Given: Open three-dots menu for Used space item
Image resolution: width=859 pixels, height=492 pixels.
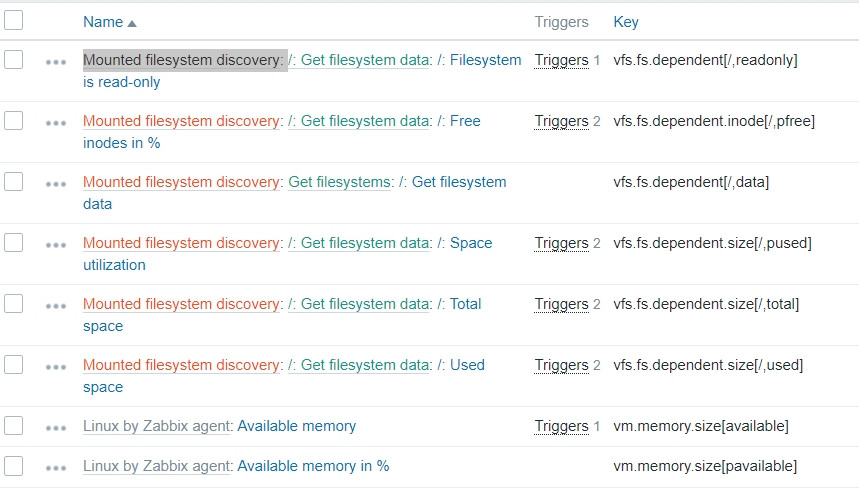Looking at the screenshot, I should click(56, 366).
